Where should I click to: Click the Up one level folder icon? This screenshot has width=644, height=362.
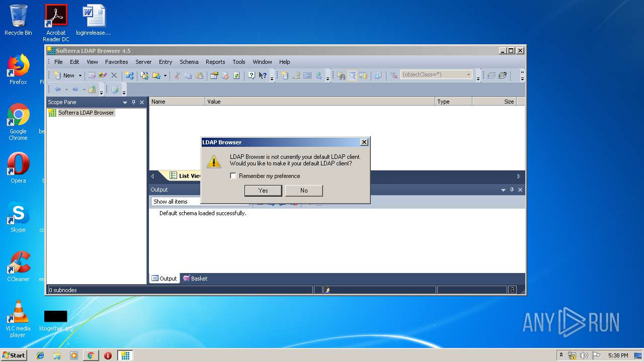[x=92, y=89]
